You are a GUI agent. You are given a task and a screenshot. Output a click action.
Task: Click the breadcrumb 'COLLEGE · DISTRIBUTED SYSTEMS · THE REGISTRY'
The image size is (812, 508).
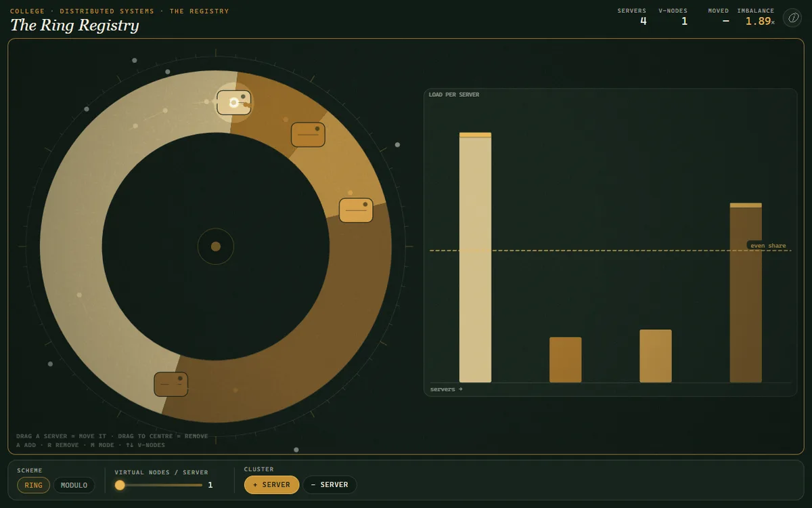(120, 12)
